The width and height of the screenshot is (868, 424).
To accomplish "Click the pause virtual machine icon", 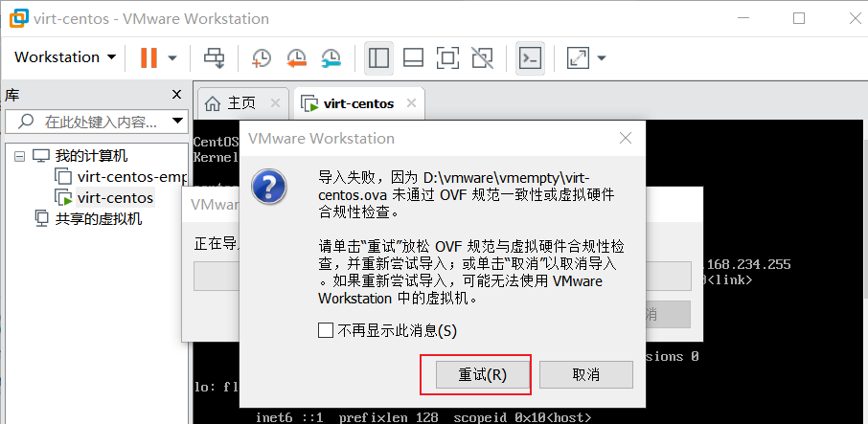I will point(148,57).
